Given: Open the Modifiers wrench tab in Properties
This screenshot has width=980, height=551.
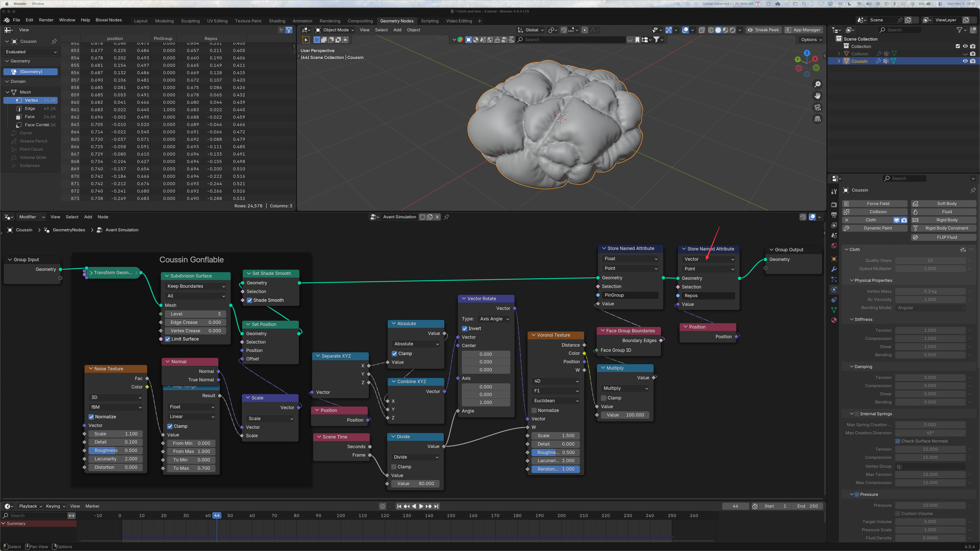Looking at the screenshot, I should coord(834,269).
